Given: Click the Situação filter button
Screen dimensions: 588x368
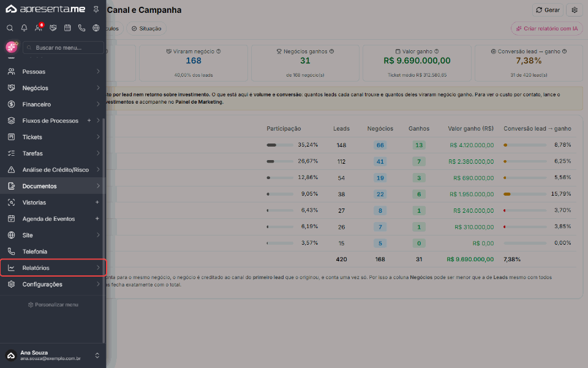Looking at the screenshot, I should pos(146,29).
